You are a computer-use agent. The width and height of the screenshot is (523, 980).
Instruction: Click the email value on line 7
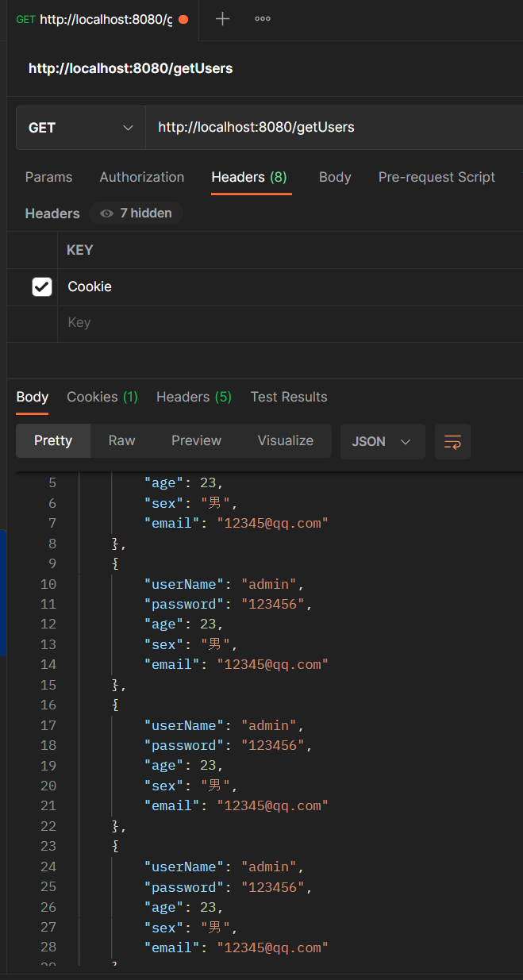[x=272, y=524]
